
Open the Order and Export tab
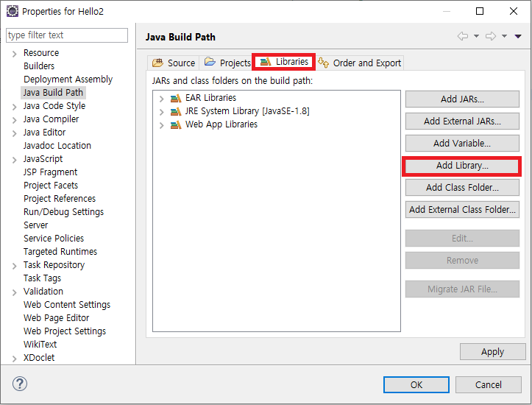(x=360, y=63)
